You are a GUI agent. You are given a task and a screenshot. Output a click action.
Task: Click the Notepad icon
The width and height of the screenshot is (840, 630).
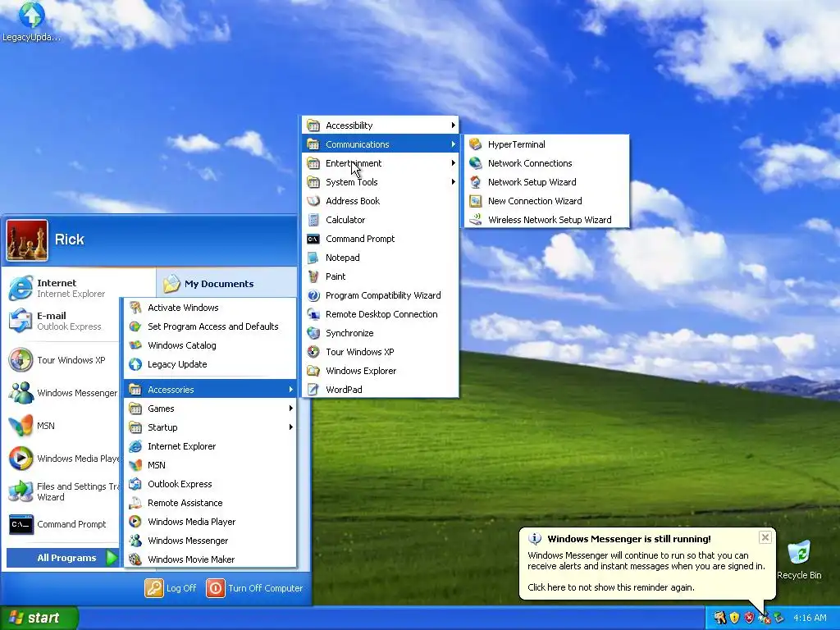(x=313, y=258)
